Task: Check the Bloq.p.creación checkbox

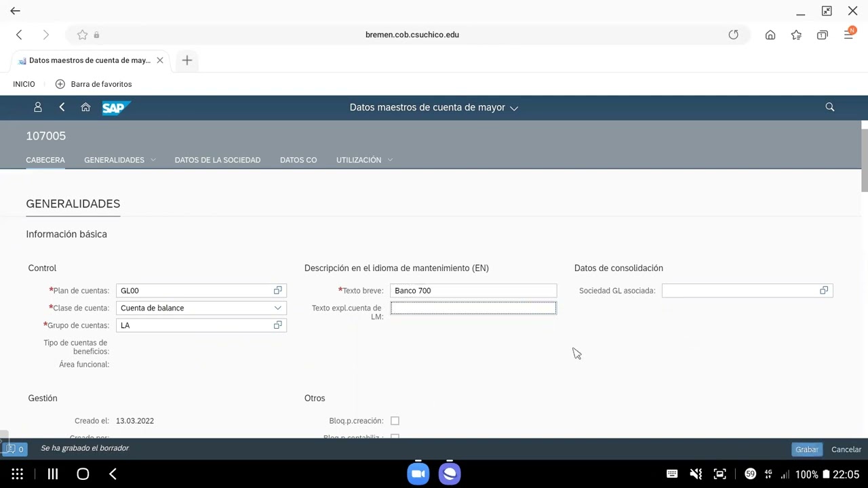Action: [395, 421]
